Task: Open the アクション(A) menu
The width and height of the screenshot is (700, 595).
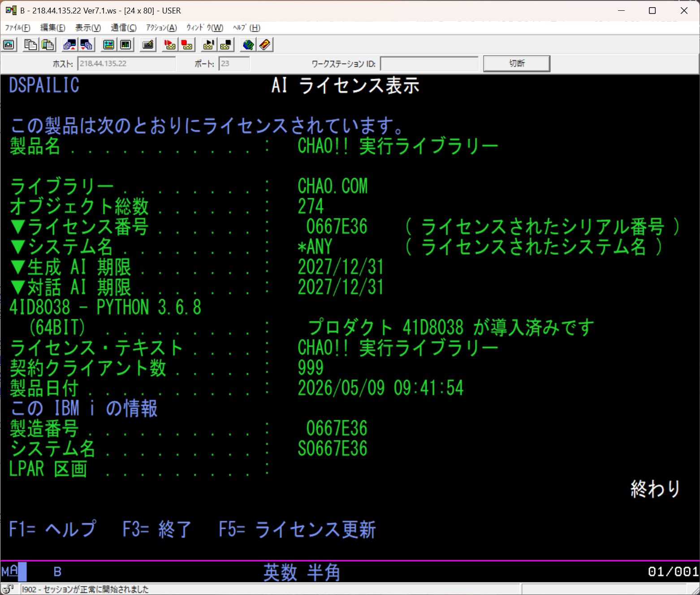Action: point(161,28)
